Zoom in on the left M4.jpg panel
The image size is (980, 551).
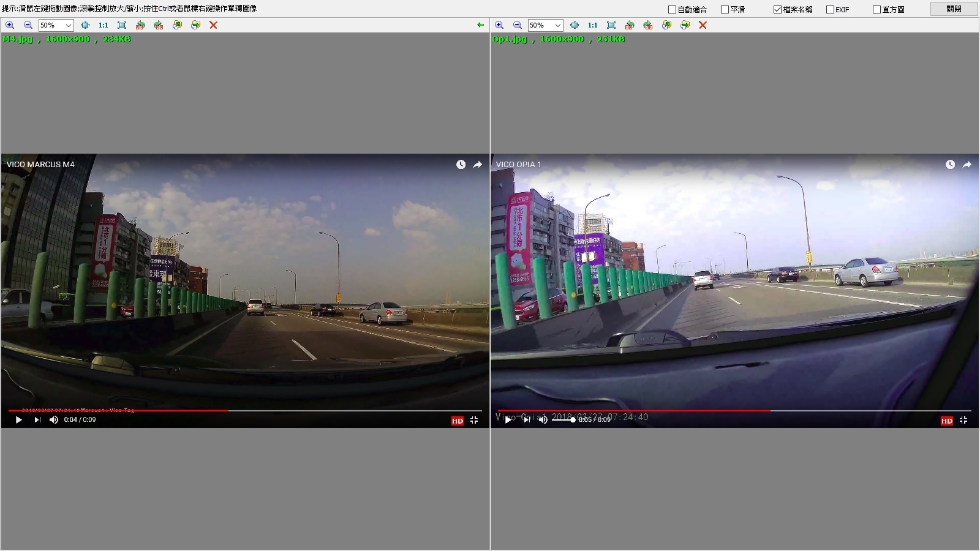pyautogui.click(x=10, y=25)
